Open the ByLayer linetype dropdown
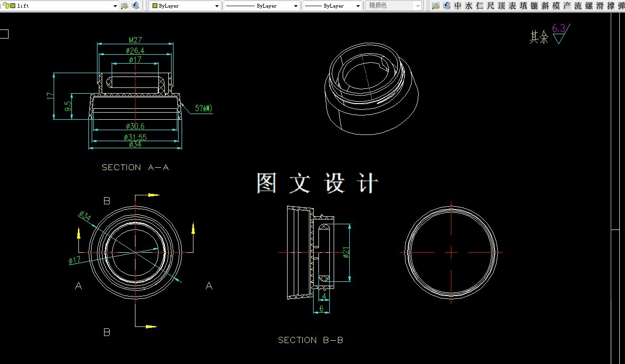The image size is (625, 364). 295,6
